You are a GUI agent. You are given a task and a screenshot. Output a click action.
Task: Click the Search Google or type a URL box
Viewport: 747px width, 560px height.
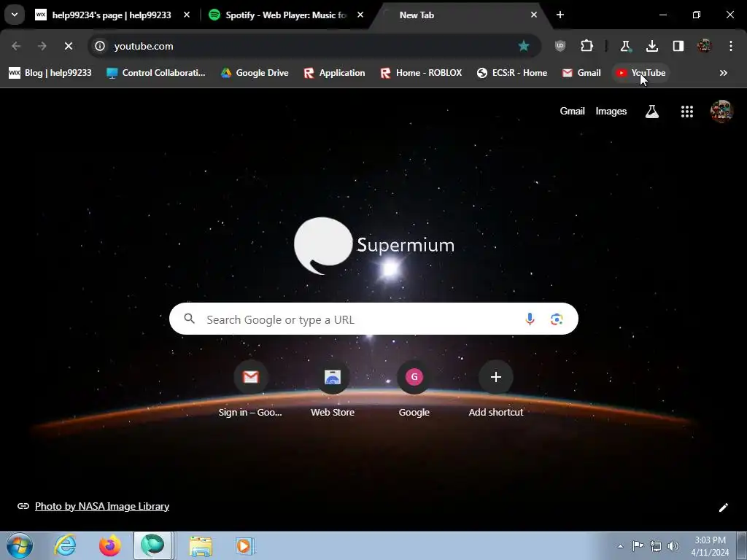(373, 319)
